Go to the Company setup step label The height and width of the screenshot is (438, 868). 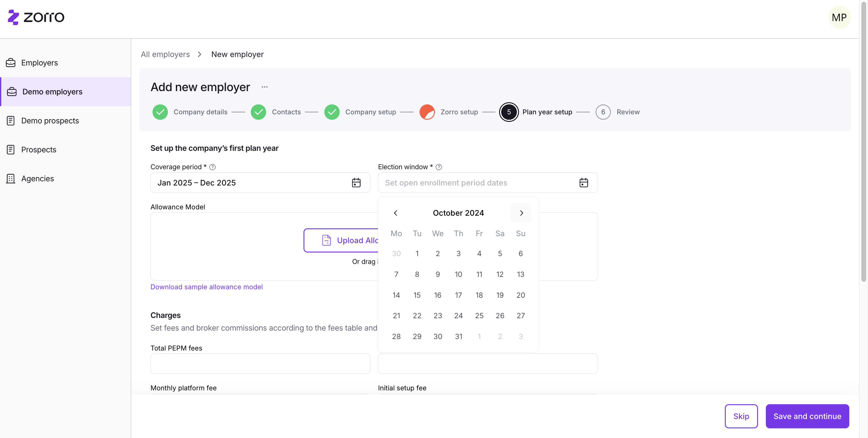(370, 112)
